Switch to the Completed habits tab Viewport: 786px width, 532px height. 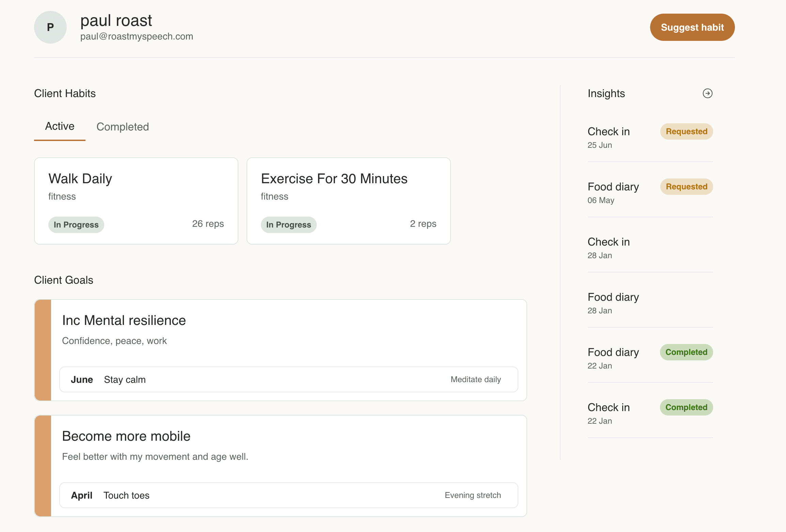123,127
